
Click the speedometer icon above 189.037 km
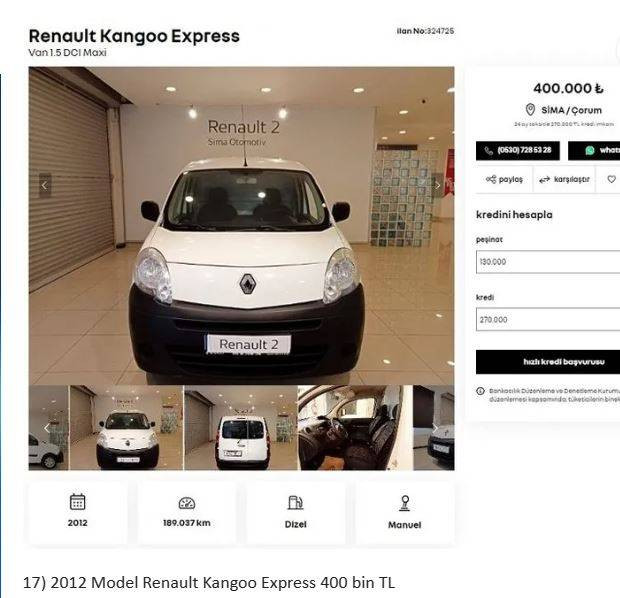click(187, 503)
